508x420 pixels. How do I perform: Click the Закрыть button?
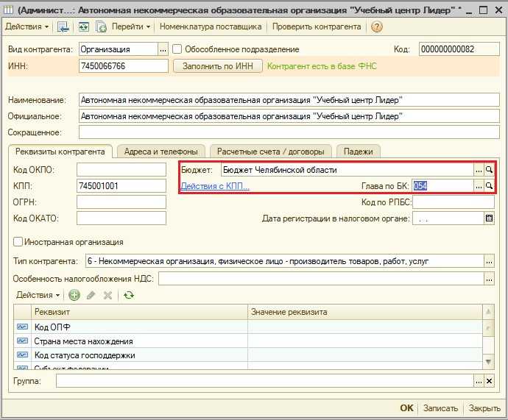point(484,408)
